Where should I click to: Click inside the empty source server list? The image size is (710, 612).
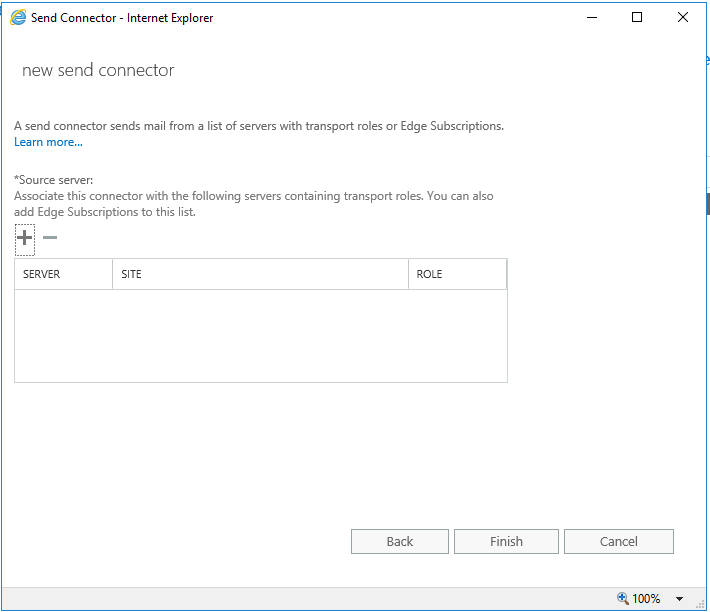coord(261,336)
